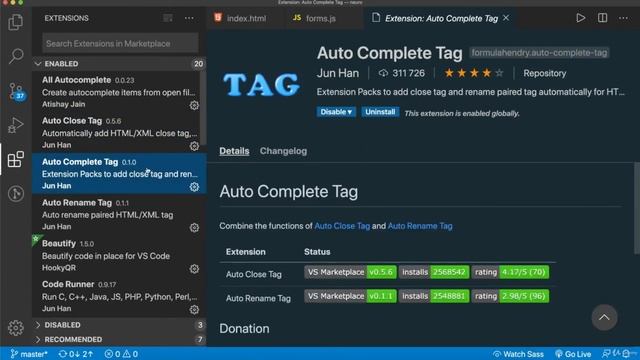Screen dimensions: 640x360
Task: Open gear settings for Beautify extension
Action: (x=194, y=269)
